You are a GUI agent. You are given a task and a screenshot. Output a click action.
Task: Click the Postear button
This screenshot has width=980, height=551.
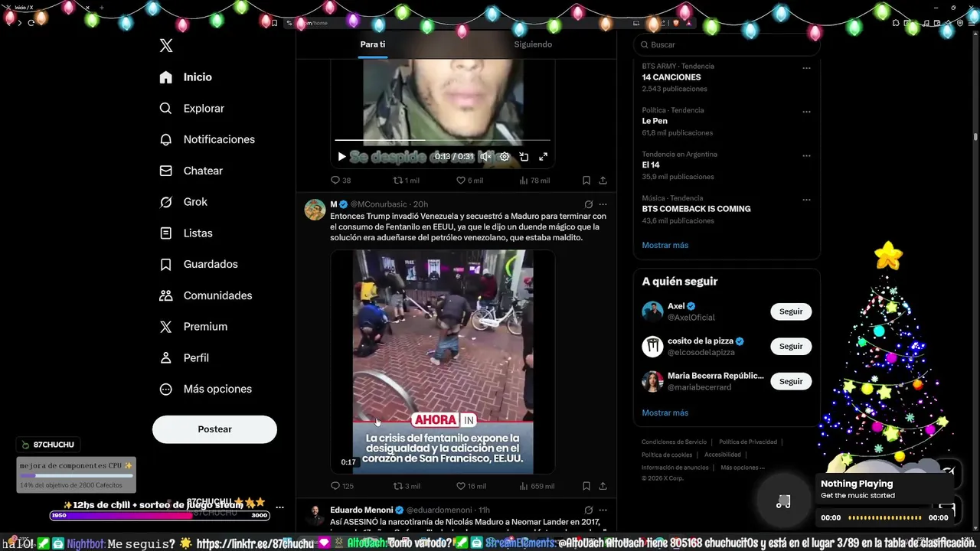click(214, 429)
